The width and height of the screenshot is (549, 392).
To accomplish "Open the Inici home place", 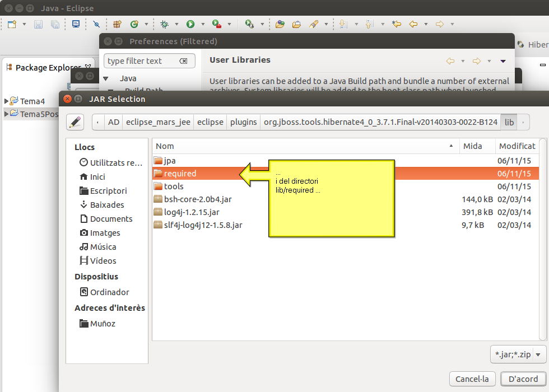I will (92, 177).
